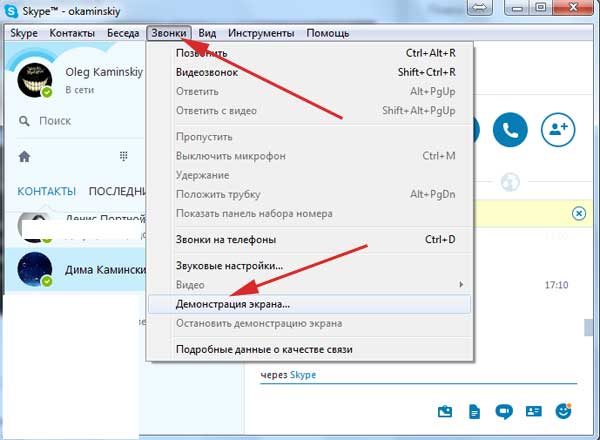
Task: Click the add contact icon
Action: tap(558, 129)
